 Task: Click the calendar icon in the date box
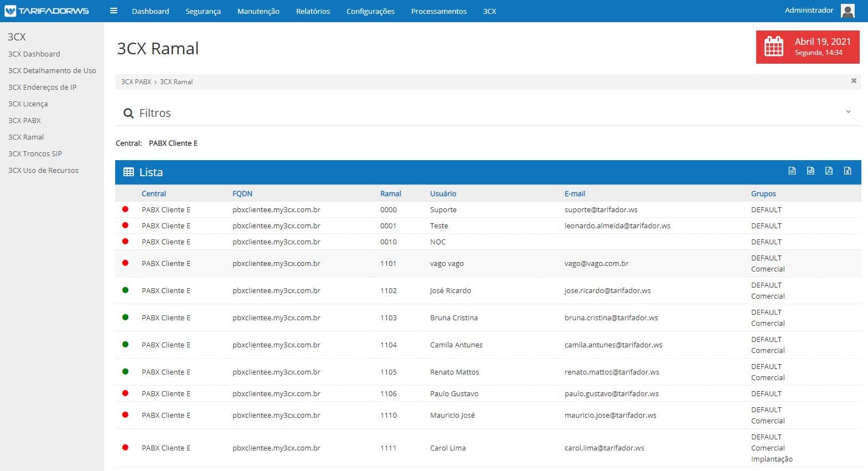coord(774,47)
